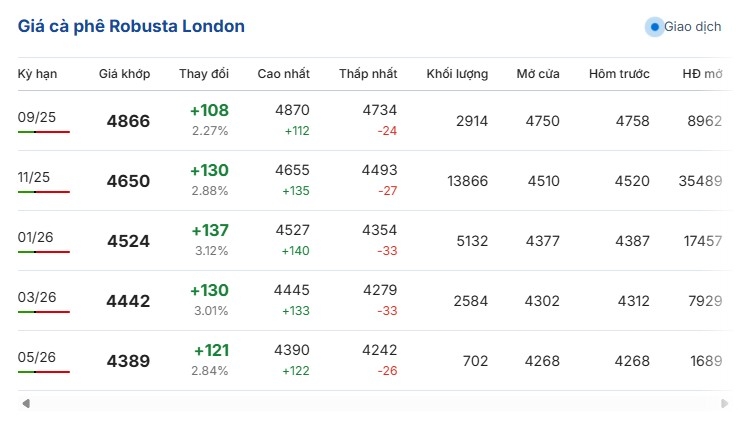Image resolution: width=738 pixels, height=439 pixels.
Task: Click the left scroll arrow
Action: click(26, 403)
